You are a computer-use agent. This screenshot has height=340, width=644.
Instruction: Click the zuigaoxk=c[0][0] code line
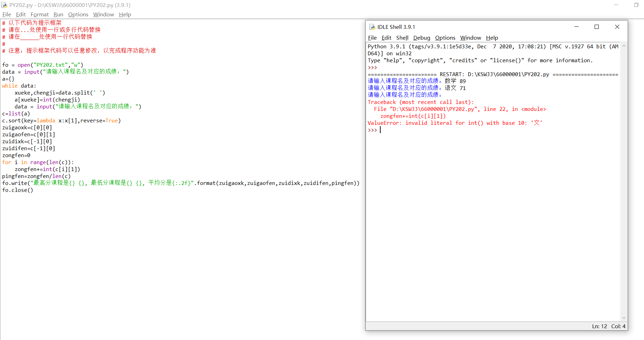click(x=27, y=127)
